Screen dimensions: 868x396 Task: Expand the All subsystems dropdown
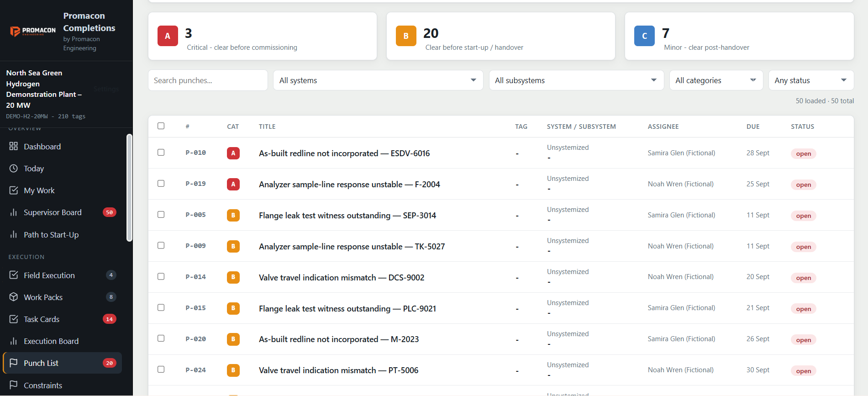pyautogui.click(x=576, y=80)
